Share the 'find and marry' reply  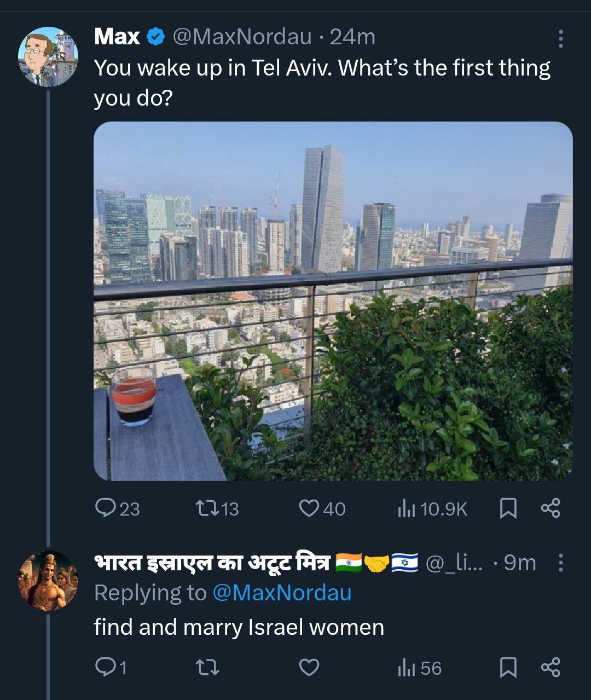(550, 667)
